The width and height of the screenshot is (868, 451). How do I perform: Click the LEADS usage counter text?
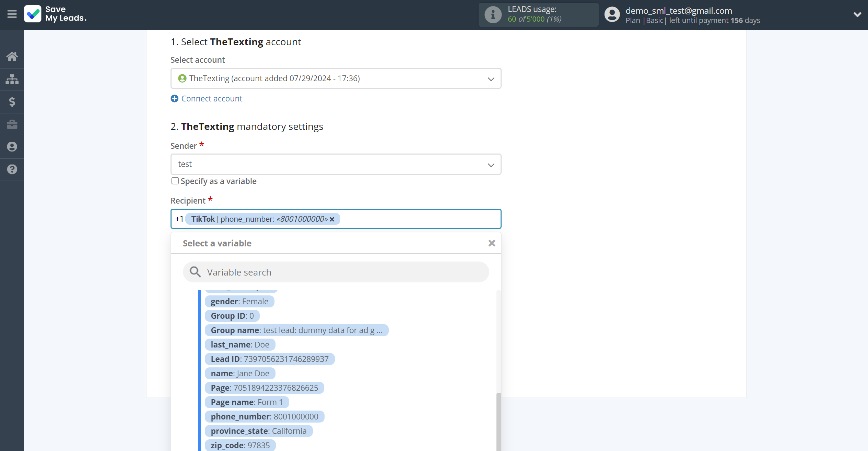[x=535, y=19]
